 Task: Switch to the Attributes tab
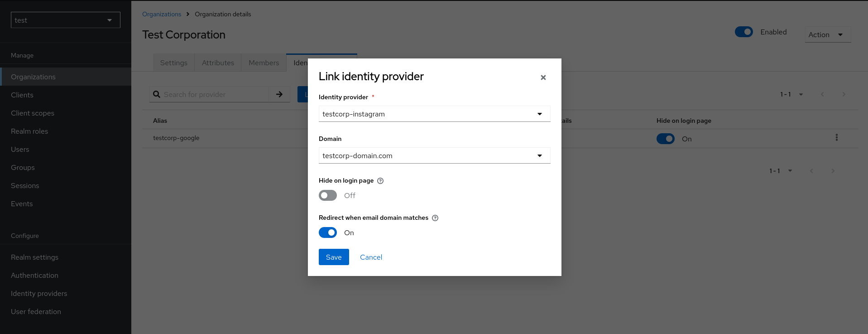point(218,63)
